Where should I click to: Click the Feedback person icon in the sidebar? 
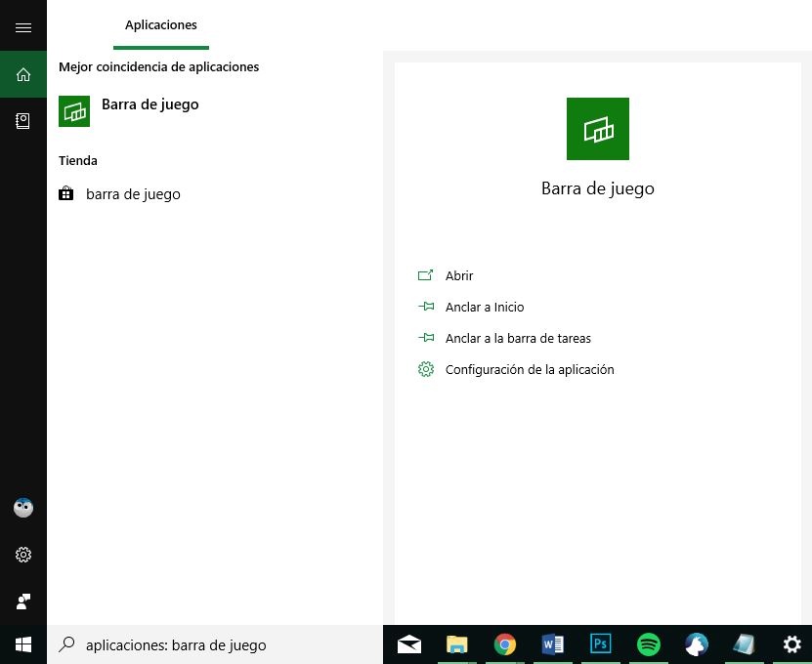(x=23, y=602)
